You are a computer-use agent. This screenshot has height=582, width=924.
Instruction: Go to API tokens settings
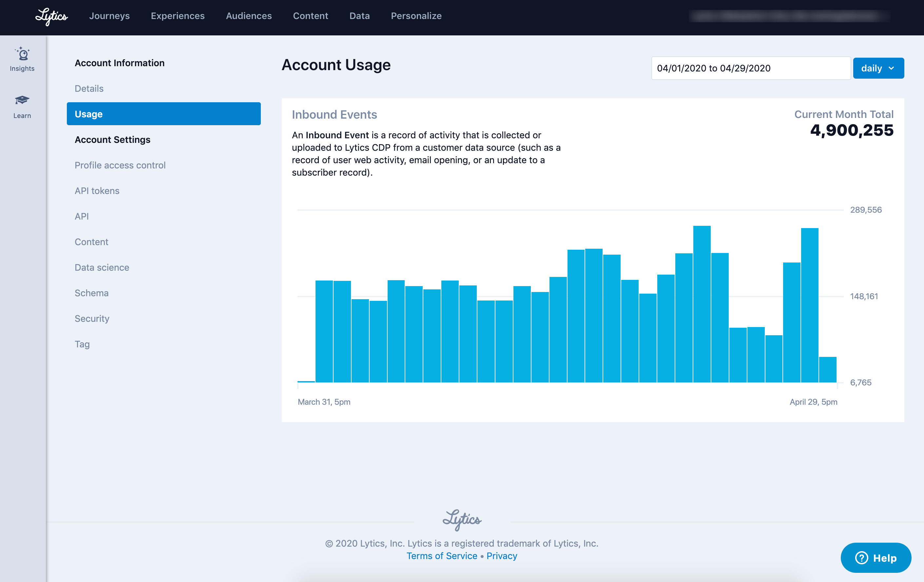(97, 191)
